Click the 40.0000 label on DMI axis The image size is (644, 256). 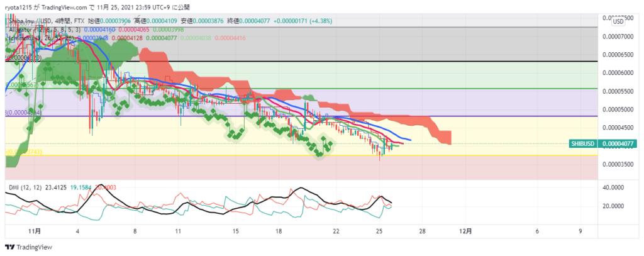click(616, 187)
